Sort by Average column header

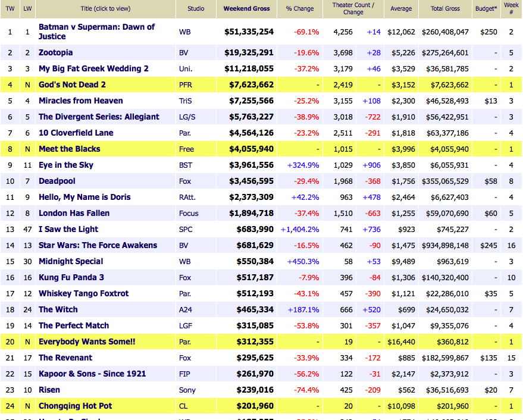pyautogui.click(x=401, y=9)
